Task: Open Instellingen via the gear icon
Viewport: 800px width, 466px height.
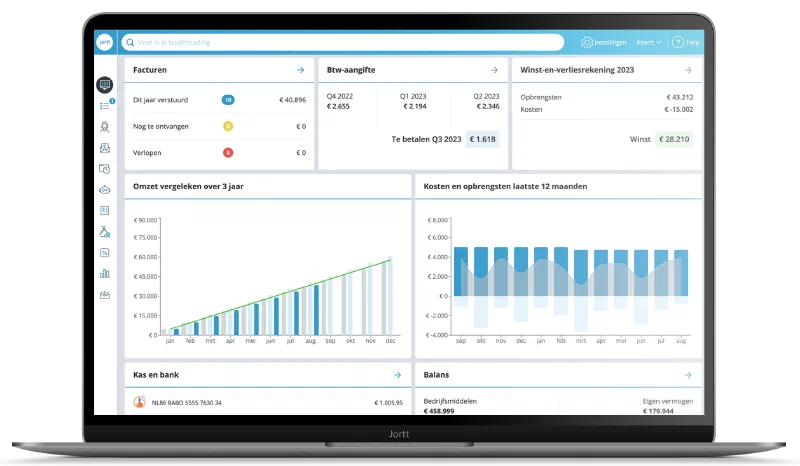Action: (587, 42)
